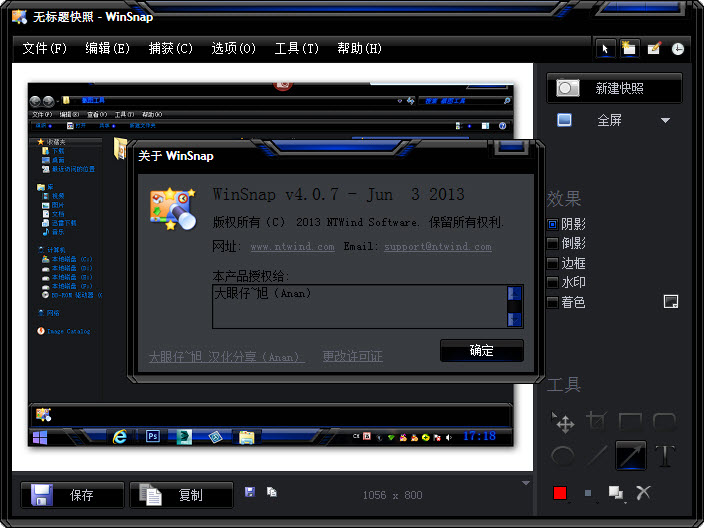Click license box scrollbar down arrow

[515, 320]
